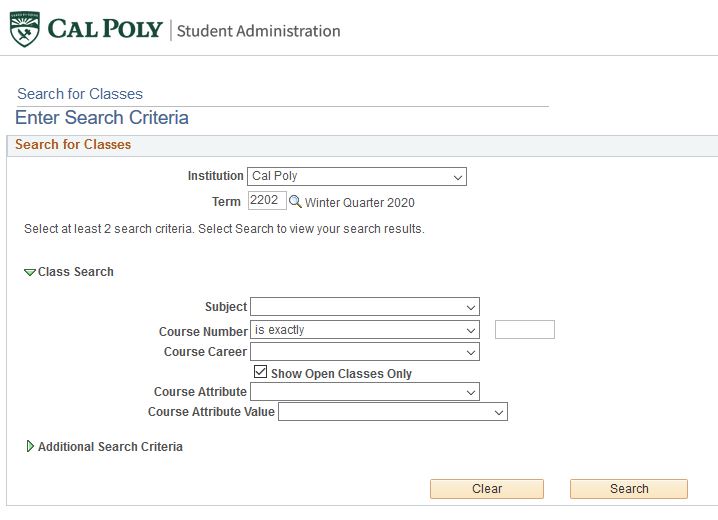Open the Course Attribute dropdown

click(x=364, y=392)
